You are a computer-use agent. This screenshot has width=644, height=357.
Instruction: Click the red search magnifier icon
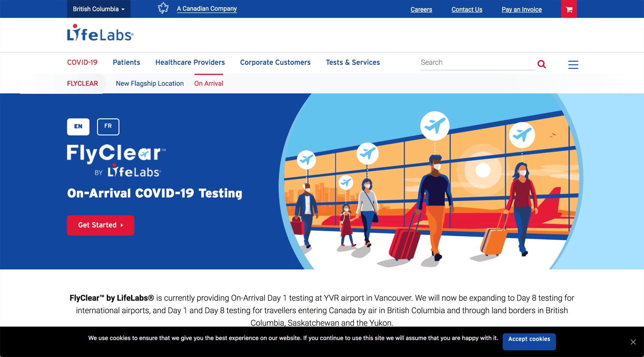tap(542, 64)
